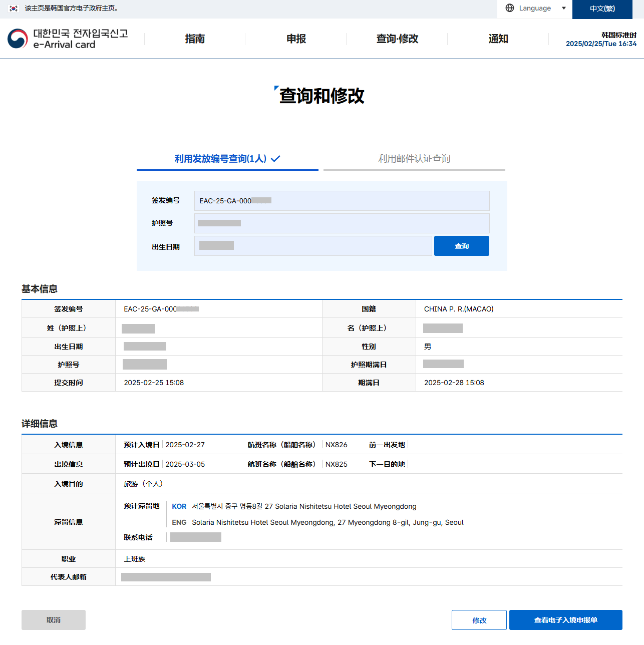Click the departure date 2025-03-05
This screenshot has height=645, width=644.
[185, 464]
